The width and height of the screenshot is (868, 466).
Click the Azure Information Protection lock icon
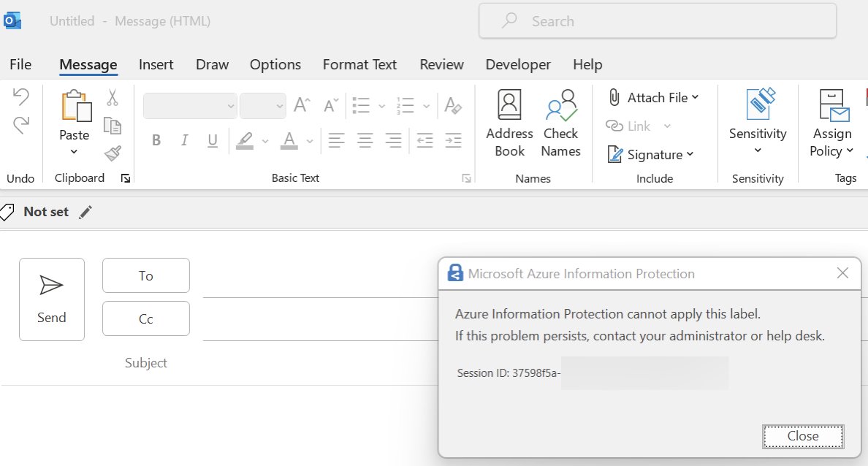click(455, 273)
